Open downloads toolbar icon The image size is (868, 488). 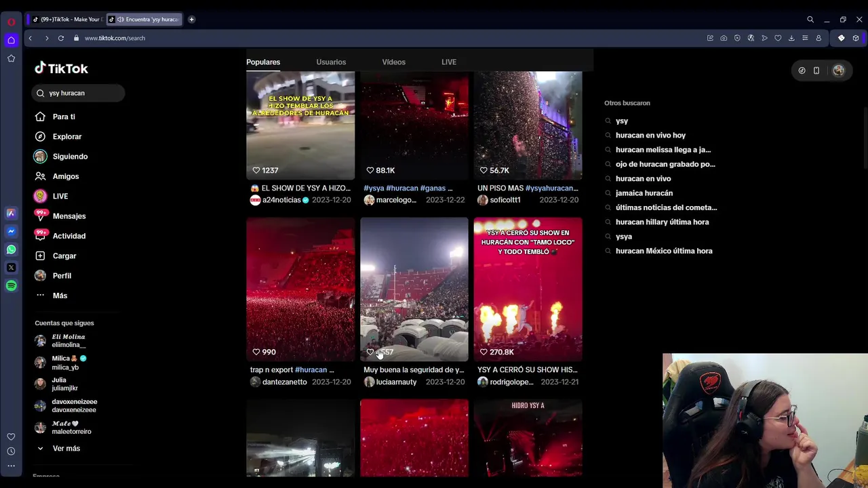click(791, 38)
